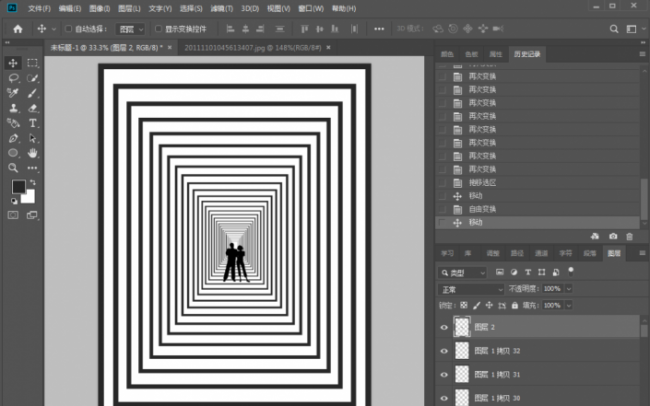Click the foreground color swatch
Viewport: 650px width, 406px height.
18,187
